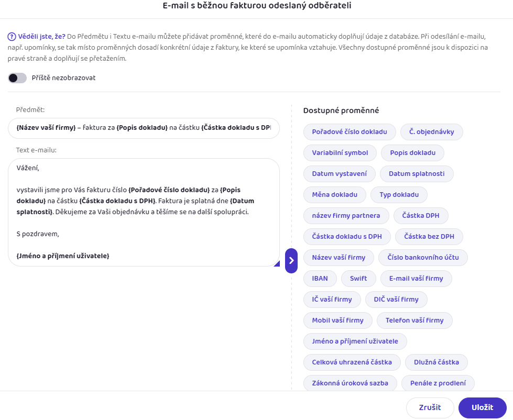
Task: Save the template with Uložit
Action: tap(483, 407)
